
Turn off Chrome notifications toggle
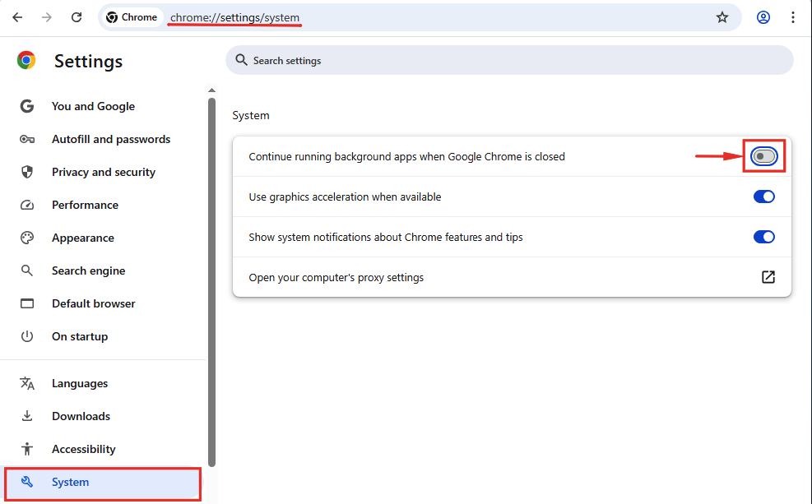[x=763, y=237]
